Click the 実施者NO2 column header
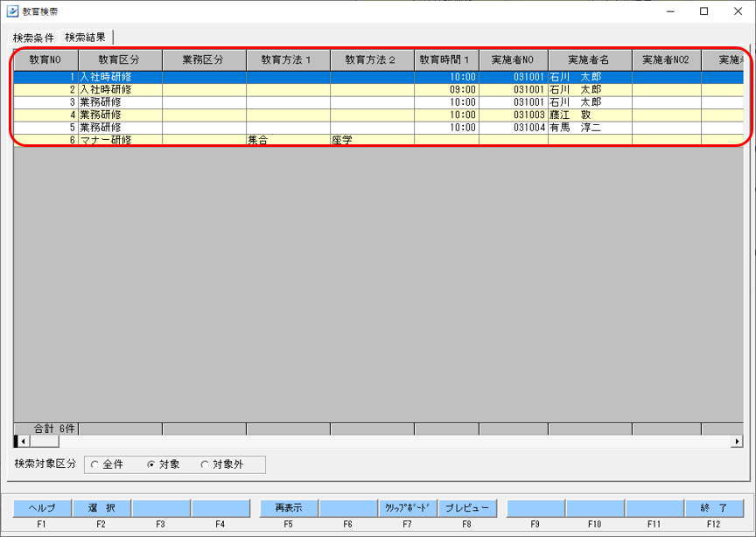Image resolution: width=756 pixels, height=537 pixels. pyautogui.click(x=667, y=60)
